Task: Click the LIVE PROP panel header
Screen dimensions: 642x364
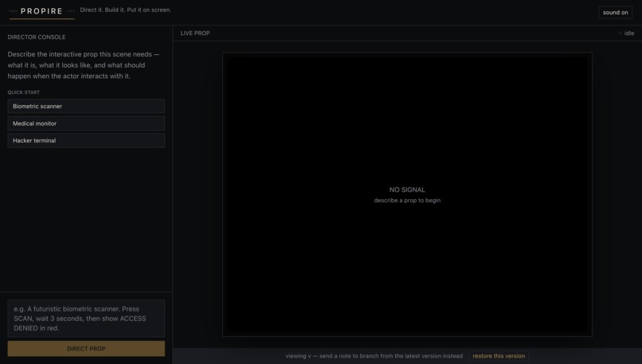Action: point(195,33)
